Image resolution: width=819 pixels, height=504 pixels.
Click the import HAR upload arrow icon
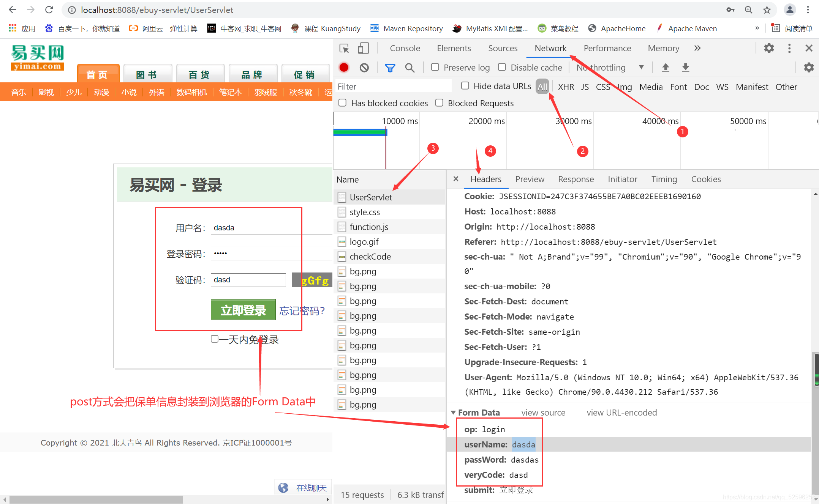click(666, 68)
